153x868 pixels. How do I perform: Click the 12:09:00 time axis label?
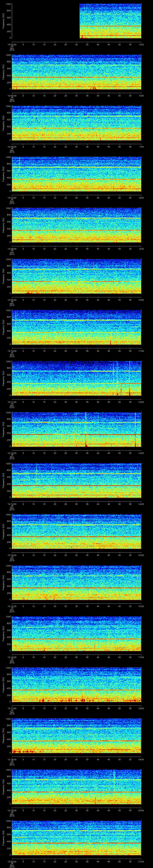tap(12, 300)
